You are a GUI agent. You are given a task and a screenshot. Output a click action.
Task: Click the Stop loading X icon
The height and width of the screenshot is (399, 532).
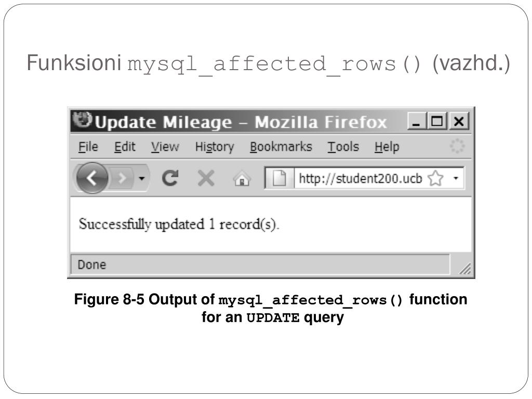206,178
